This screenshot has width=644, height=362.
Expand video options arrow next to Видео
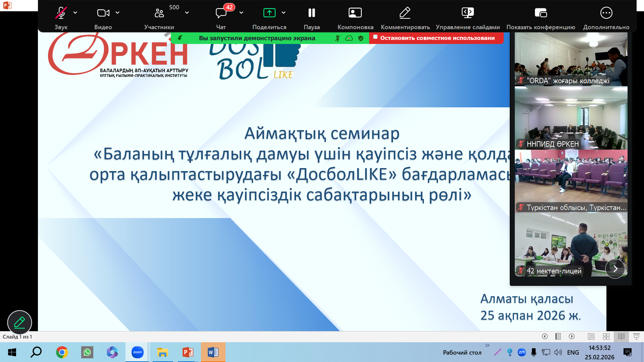pos(117,13)
